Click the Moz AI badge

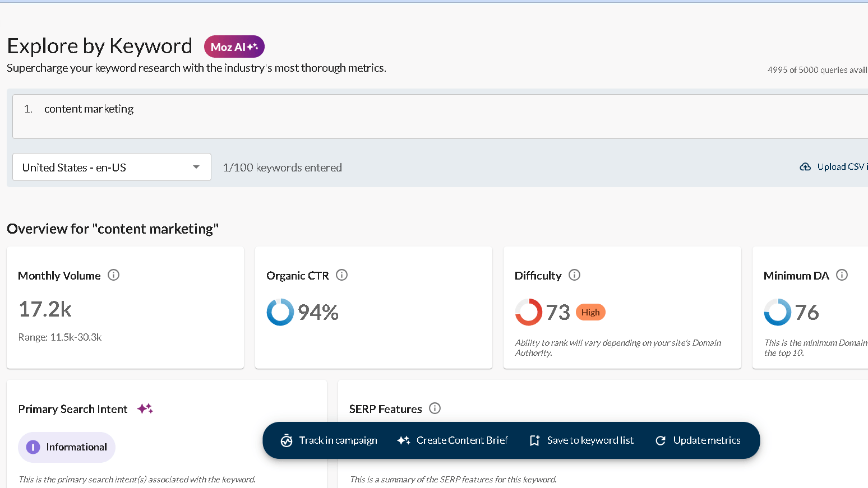(234, 47)
